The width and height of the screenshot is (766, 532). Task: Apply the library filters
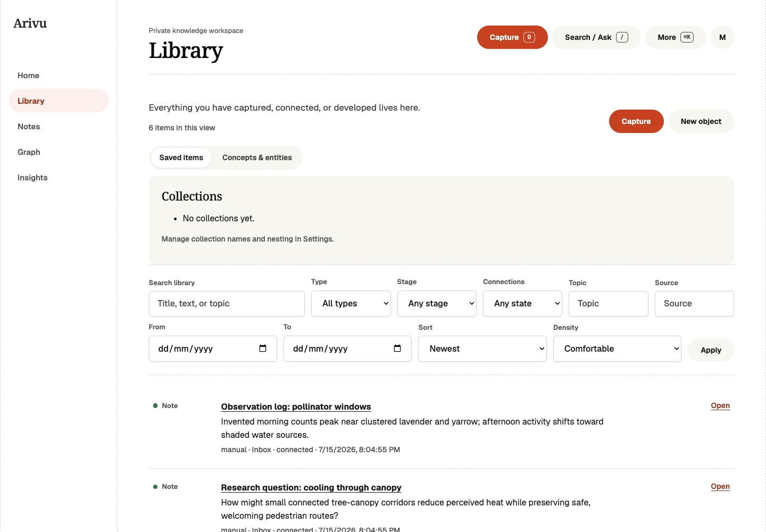(711, 350)
